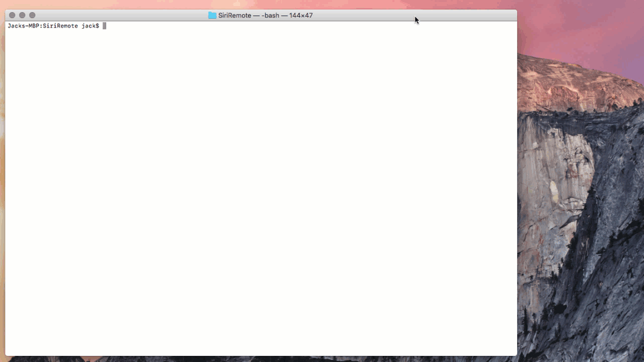The image size is (644, 362).
Task: Click "-bash" in the window title
Action: tap(271, 15)
